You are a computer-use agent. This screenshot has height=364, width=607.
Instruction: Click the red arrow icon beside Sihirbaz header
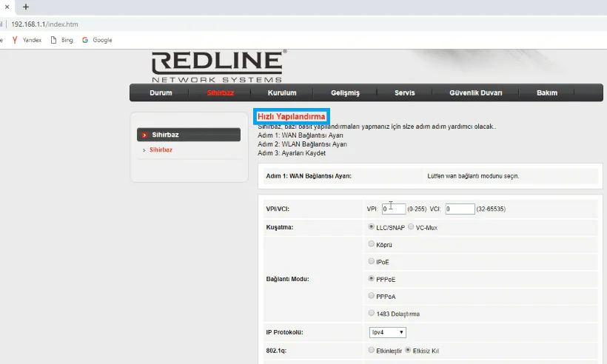pyautogui.click(x=145, y=135)
